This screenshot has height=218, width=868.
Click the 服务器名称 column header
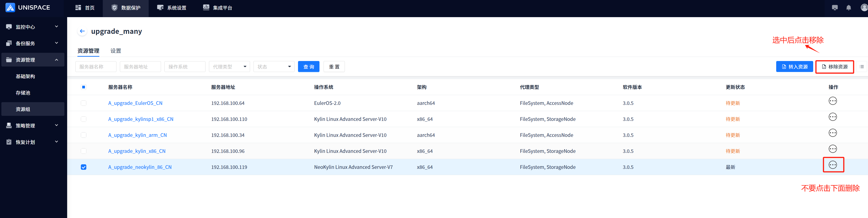[x=120, y=87]
